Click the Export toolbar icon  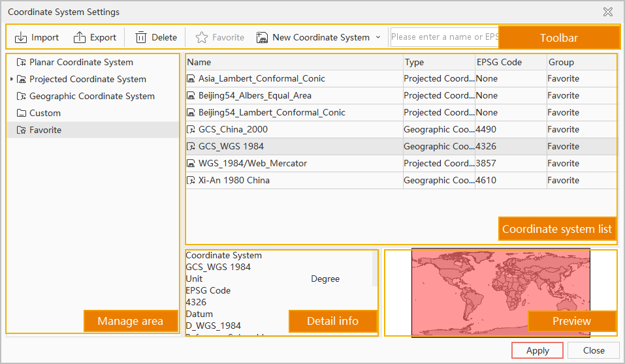(x=80, y=38)
